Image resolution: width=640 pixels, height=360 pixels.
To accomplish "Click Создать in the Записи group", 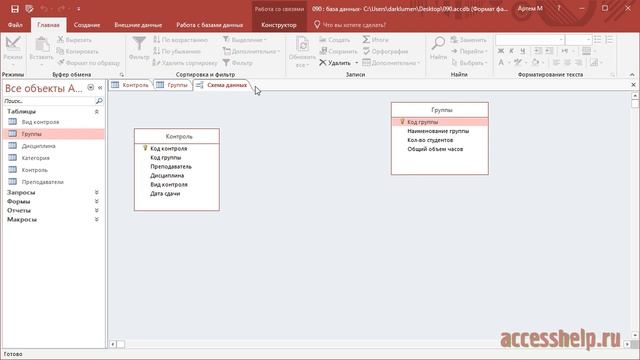I will (334, 40).
